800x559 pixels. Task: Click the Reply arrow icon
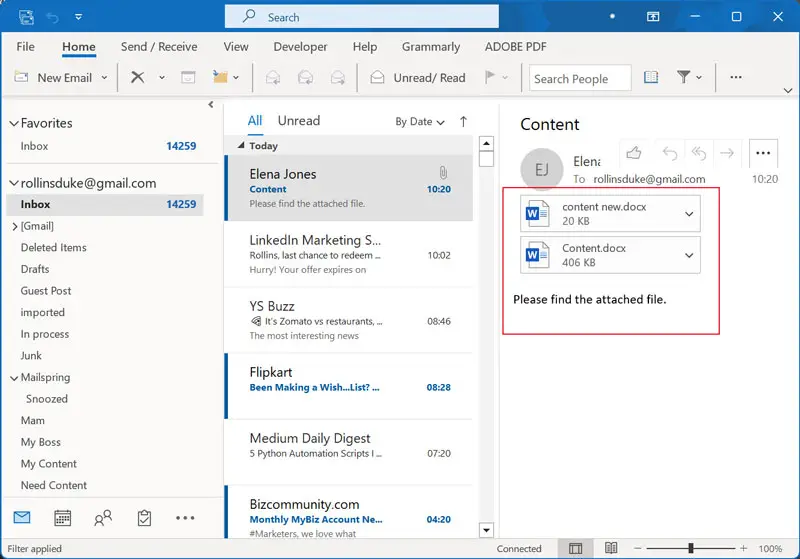[670, 153]
